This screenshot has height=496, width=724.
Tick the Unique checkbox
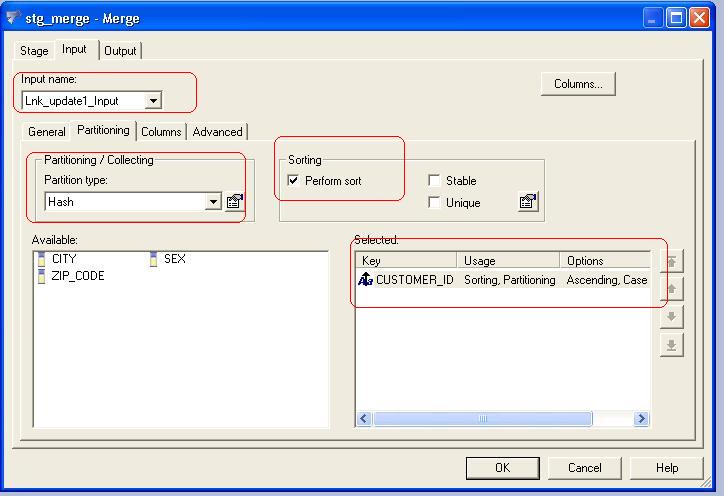tap(434, 203)
